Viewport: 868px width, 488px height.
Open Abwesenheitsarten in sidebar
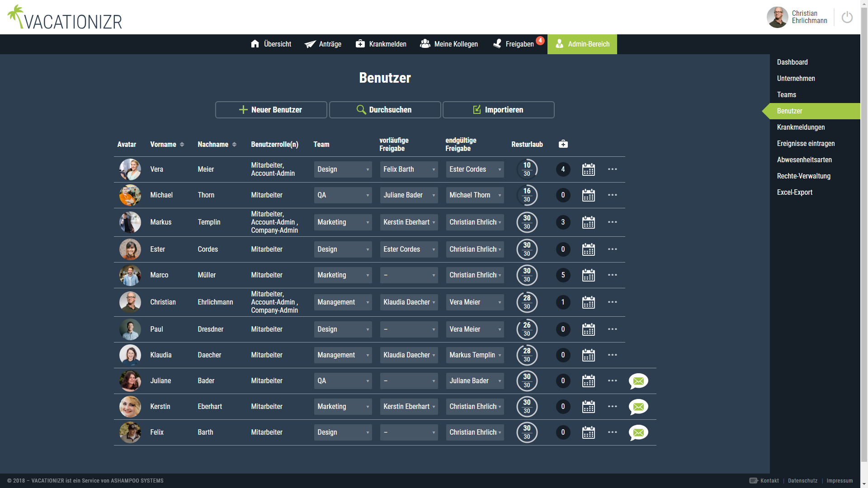(804, 160)
